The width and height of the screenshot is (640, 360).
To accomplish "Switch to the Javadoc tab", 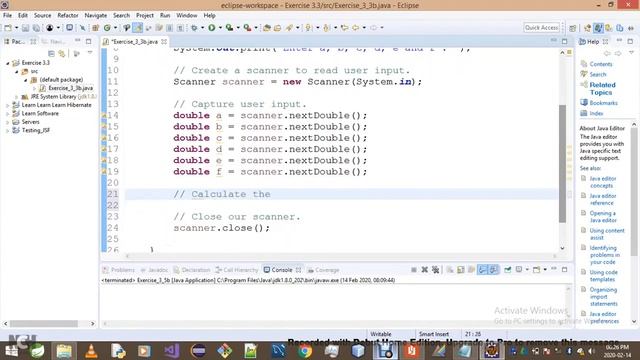I will [x=154, y=270].
